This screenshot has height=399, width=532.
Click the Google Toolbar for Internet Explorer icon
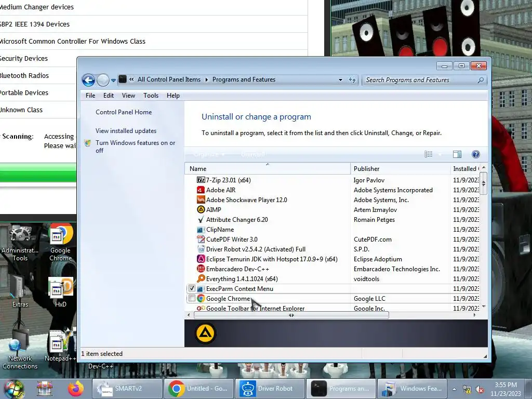[x=201, y=308]
